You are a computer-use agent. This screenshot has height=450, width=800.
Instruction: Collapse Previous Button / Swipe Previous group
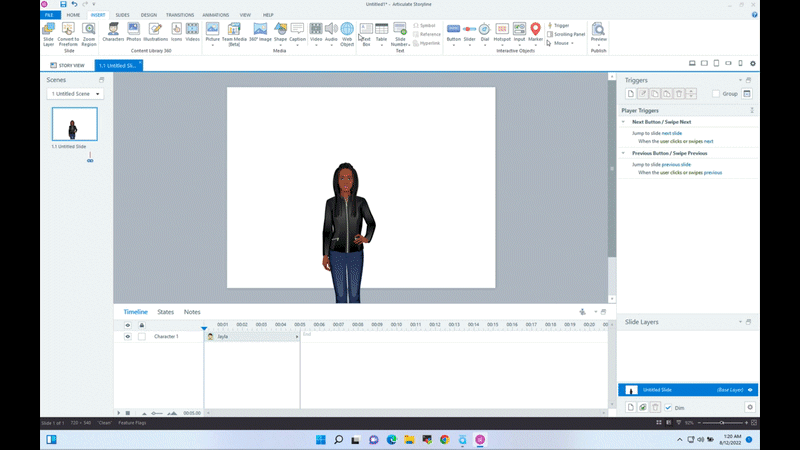click(623, 153)
